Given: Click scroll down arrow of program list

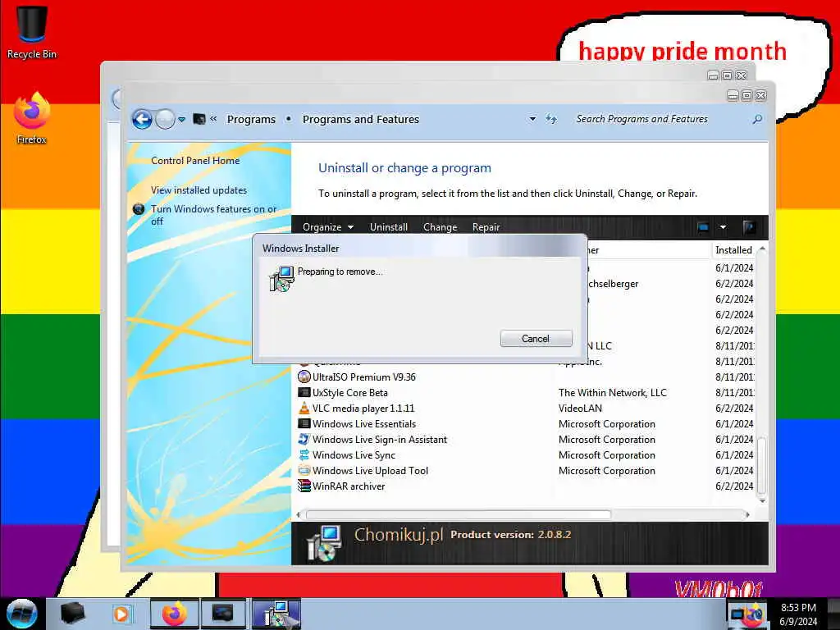Looking at the screenshot, I should point(762,501).
